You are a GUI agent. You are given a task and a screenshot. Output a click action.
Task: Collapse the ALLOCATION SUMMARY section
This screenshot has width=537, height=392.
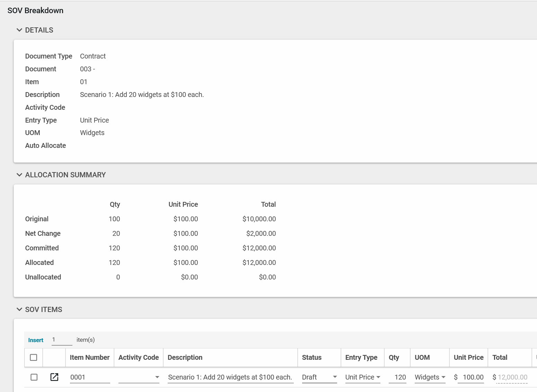[x=19, y=175]
